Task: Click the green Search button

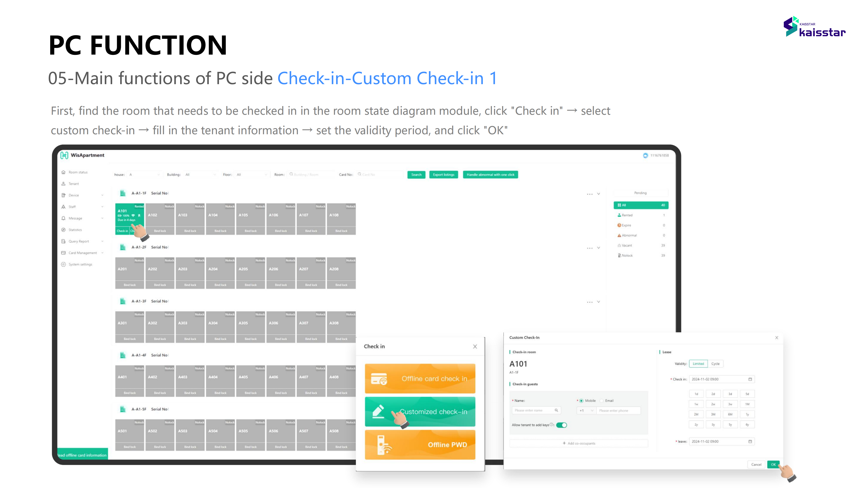Action: 416,174
